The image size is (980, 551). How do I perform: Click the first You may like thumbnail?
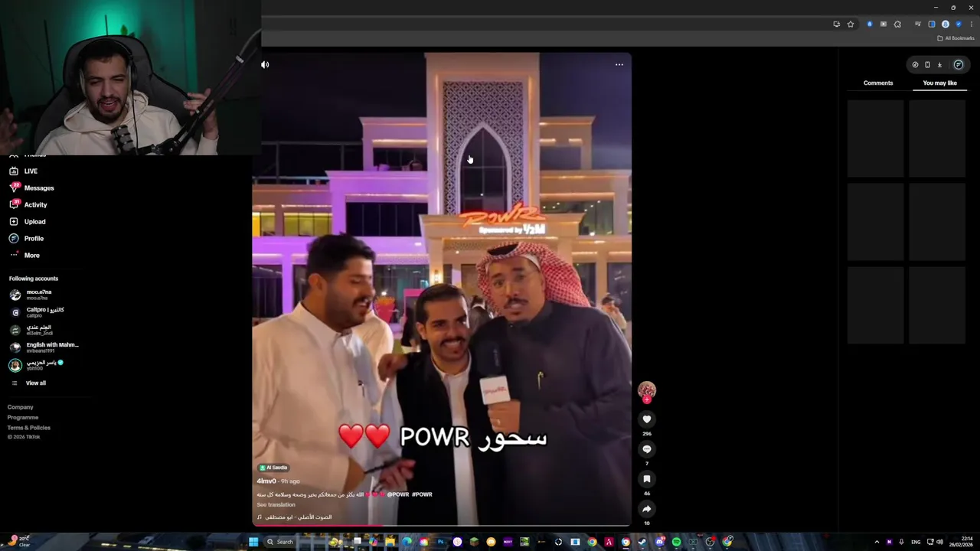875,139
